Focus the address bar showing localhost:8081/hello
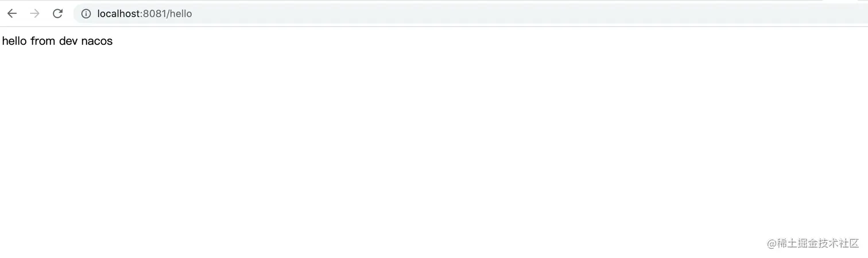The image size is (868, 258). coord(471,14)
